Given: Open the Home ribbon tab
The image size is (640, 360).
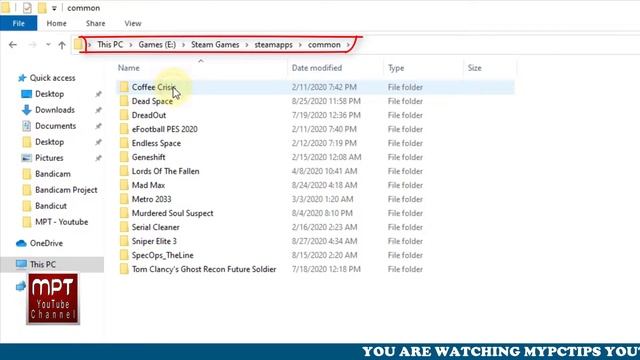Looking at the screenshot, I should (56, 23).
